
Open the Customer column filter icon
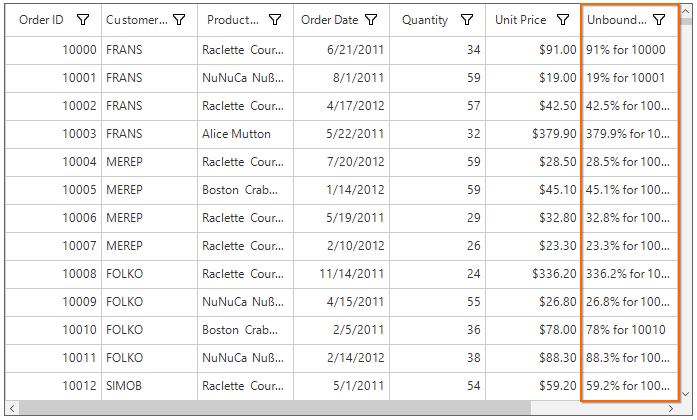point(179,20)
